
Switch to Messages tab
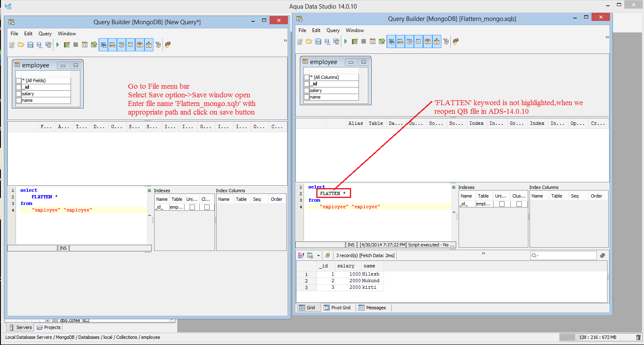(372, 308)
